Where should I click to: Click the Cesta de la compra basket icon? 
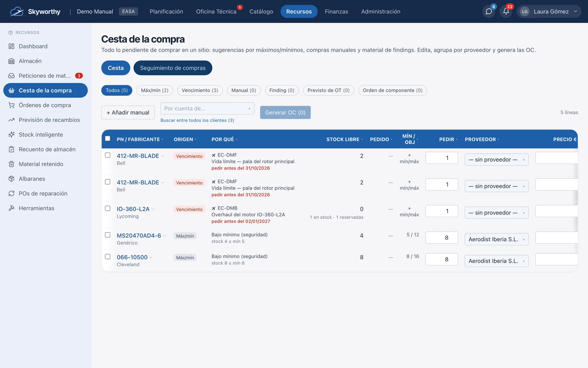11,90
